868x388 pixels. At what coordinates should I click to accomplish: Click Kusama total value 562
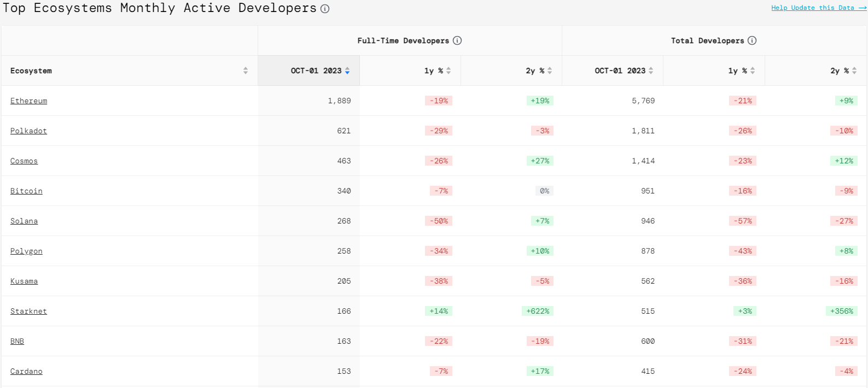[648, 281]
